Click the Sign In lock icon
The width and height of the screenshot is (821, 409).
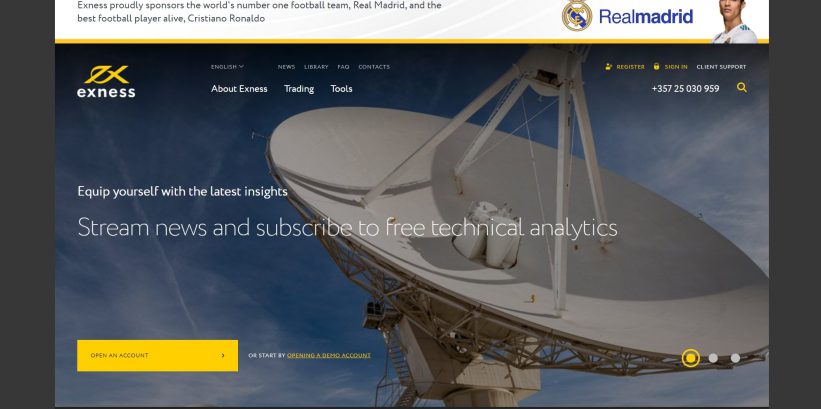coord(657,67)
